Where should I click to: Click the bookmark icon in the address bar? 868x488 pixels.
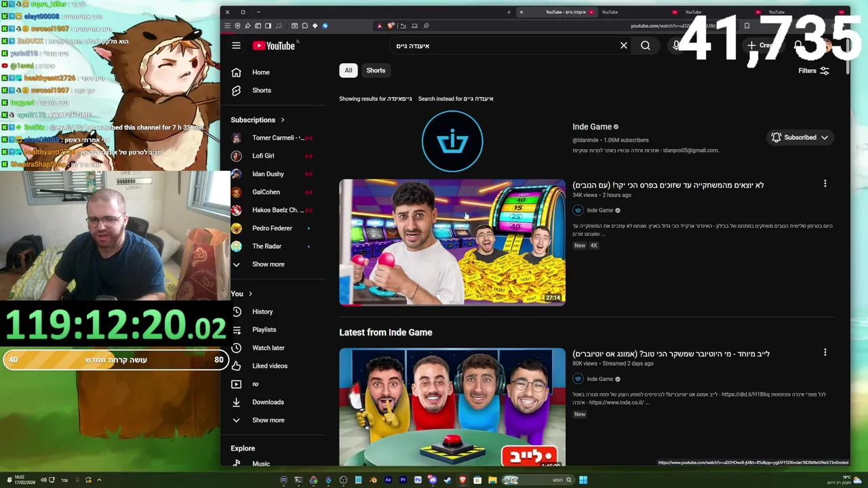click(747, 26)
